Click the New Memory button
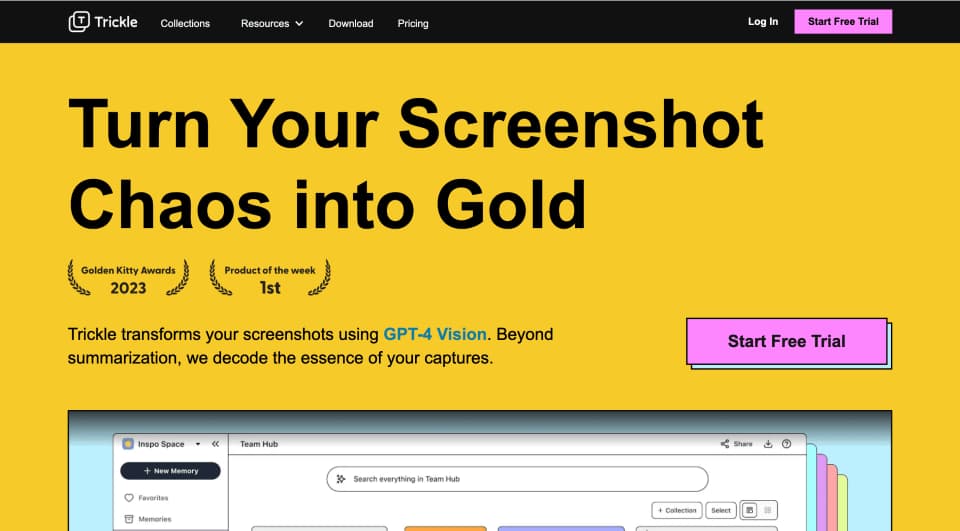Viewport: 960px width, 531px height. point(170,471)
